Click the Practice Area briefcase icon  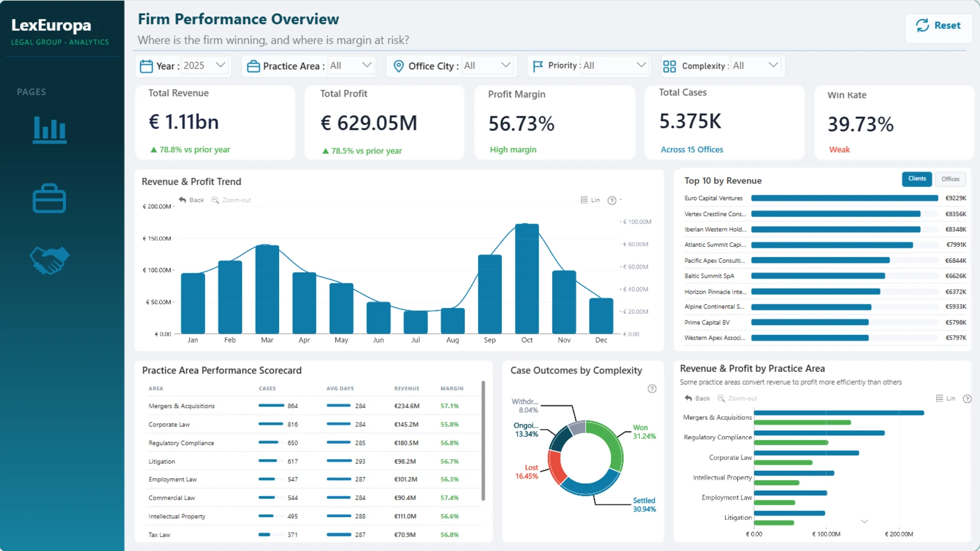[x=254, y=66]
